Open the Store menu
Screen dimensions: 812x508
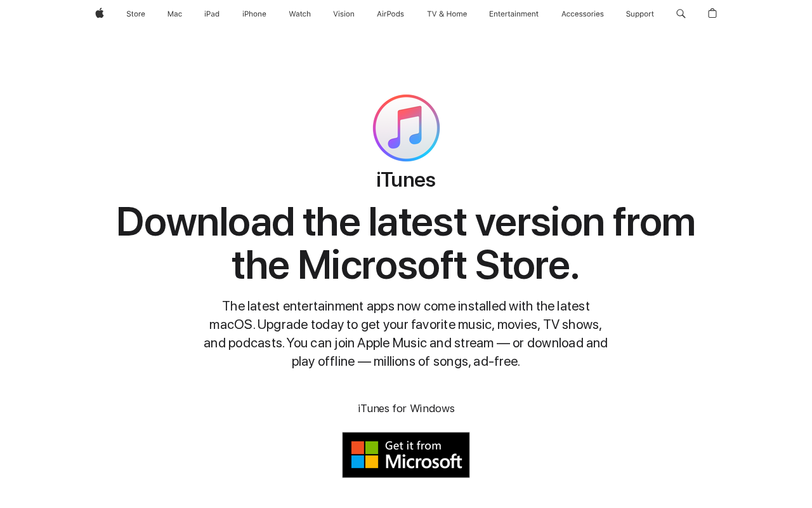(136, 14)
